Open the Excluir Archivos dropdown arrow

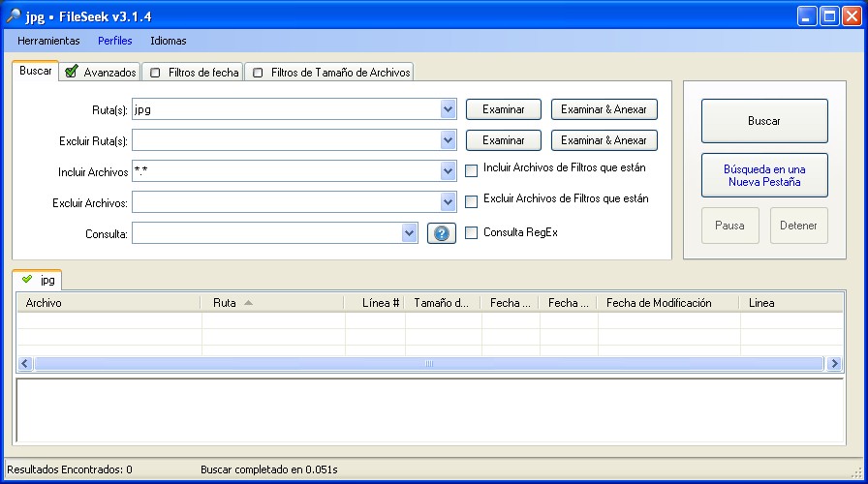pos(448,202)
